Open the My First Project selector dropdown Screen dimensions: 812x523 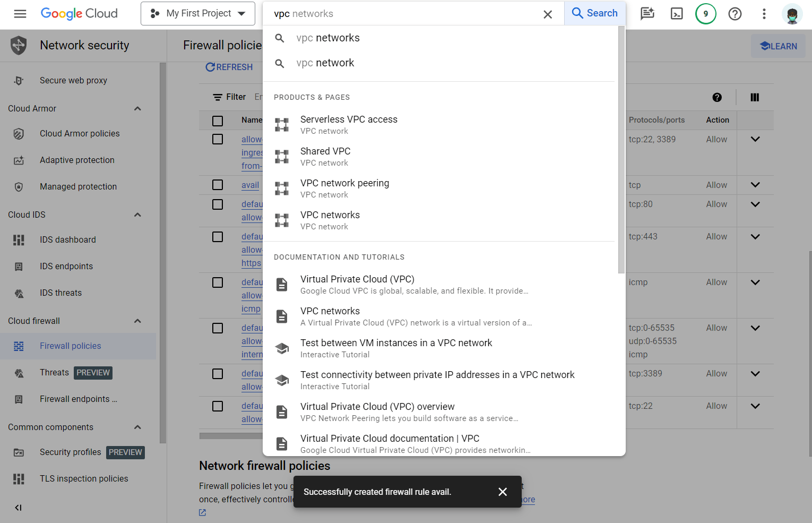click(x=198, y=14)
